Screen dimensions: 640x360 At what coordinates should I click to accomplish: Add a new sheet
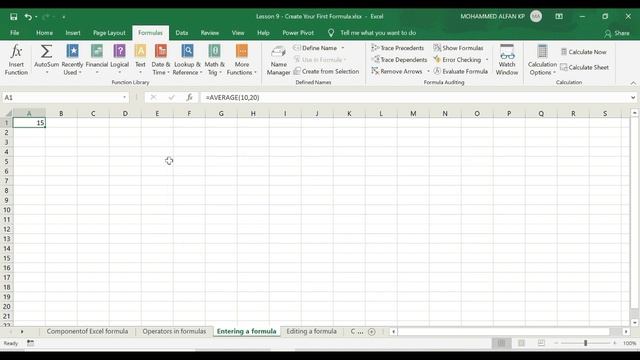371,332
